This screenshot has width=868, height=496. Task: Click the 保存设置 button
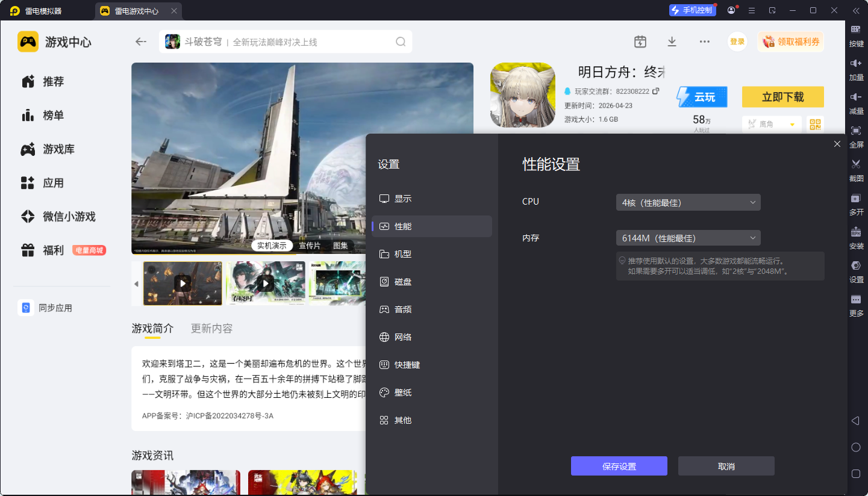tap(619, 466)
